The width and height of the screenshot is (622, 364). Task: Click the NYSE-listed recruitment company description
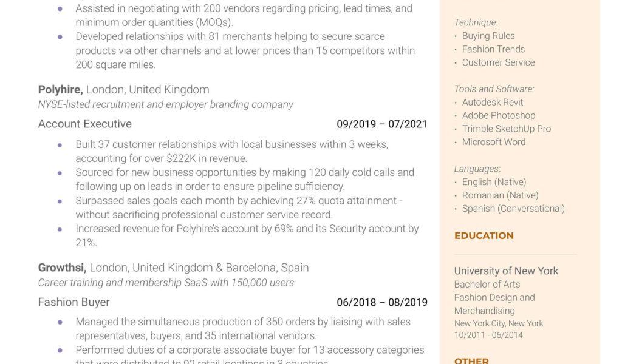coord(165,104)
